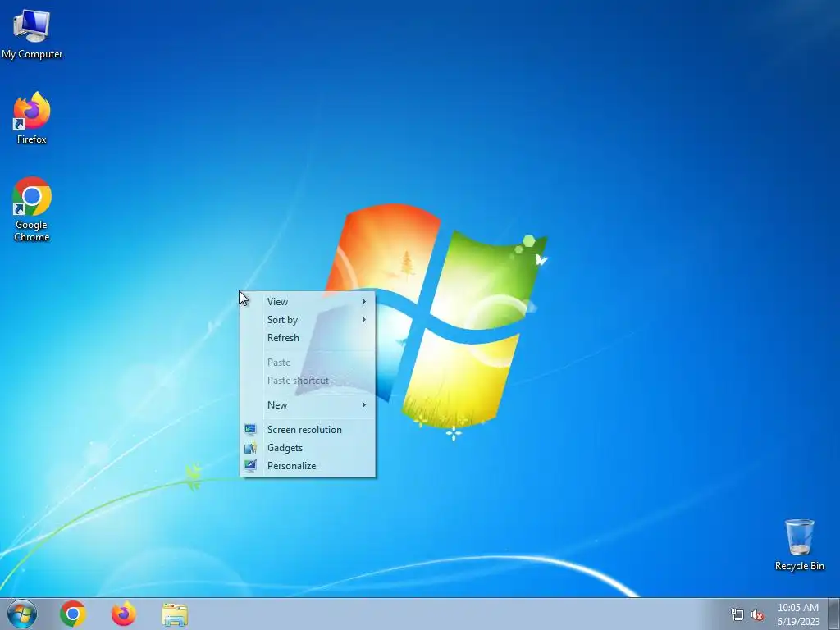Open the clock showing 10:05 AM

coord(798,614)
